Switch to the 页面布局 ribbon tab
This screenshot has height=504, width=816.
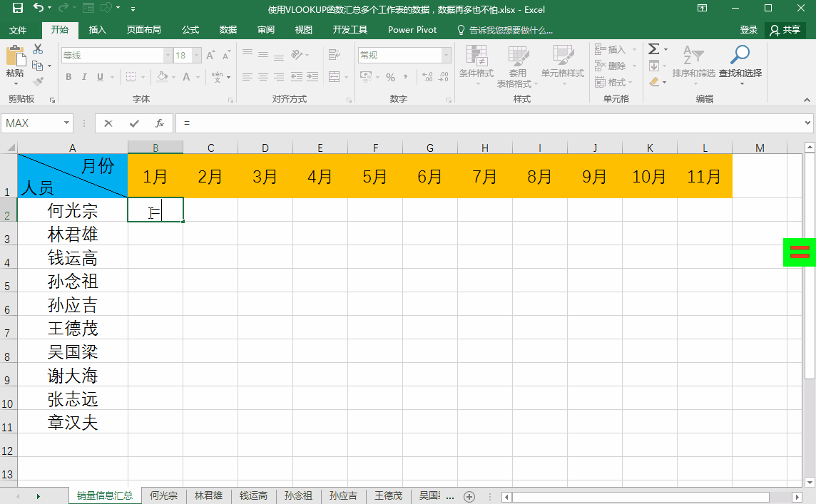[x=143, y=30]
